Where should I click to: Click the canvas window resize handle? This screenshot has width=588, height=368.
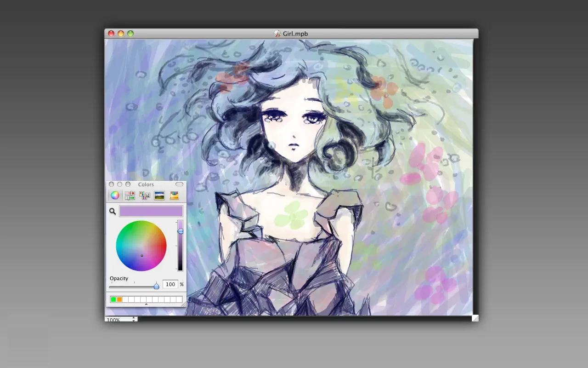point(475,318)
